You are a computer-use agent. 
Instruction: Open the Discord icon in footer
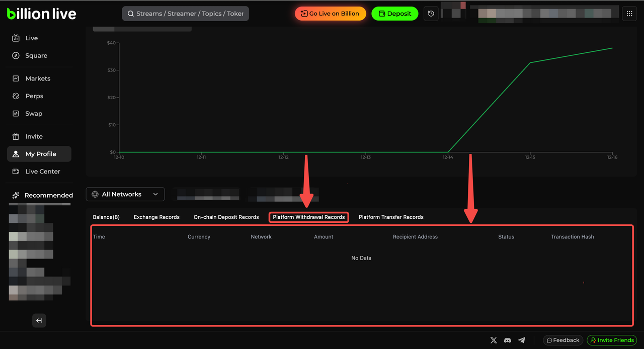508,340
